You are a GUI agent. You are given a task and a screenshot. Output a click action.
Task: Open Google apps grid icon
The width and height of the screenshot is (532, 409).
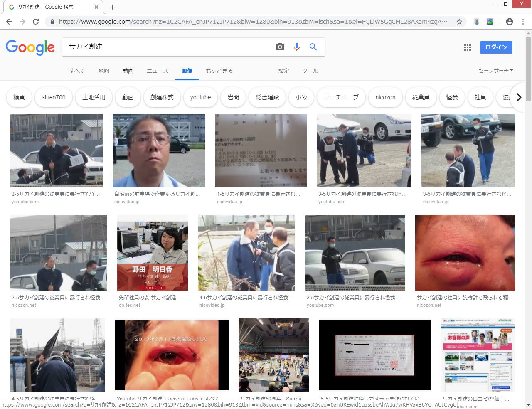click(468, 47)
